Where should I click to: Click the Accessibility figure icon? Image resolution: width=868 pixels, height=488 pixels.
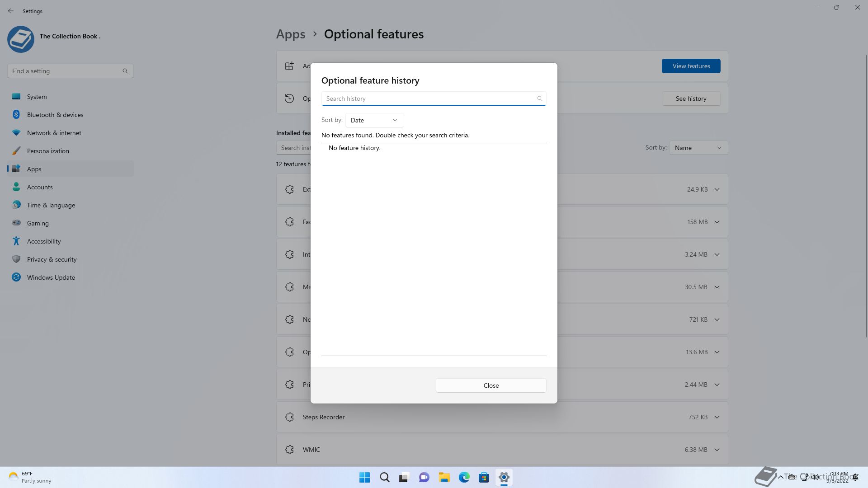pos(16,241)
